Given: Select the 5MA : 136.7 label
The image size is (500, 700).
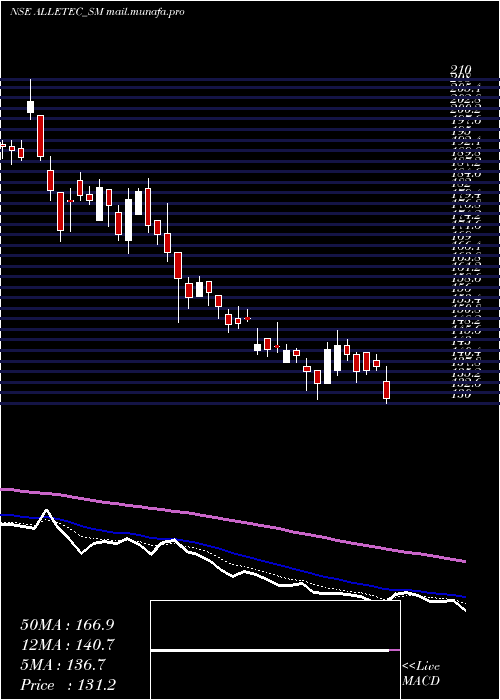Looking at the screenshot, I should pos(62,665).
